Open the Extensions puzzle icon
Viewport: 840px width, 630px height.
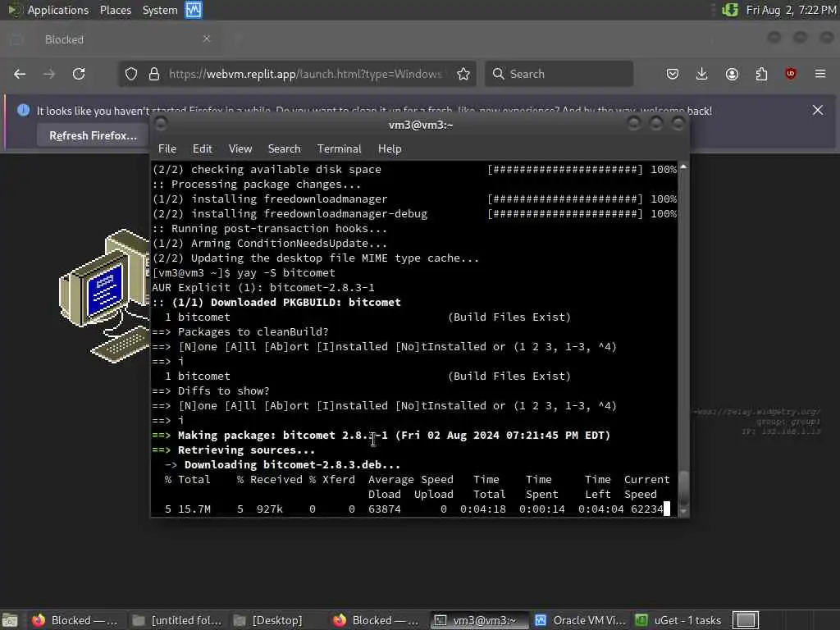[761, 74]
